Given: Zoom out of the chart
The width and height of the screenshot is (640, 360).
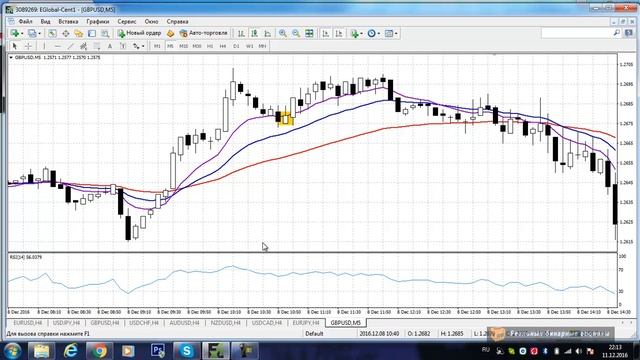Looking at the screenshot, I should 296,33.
